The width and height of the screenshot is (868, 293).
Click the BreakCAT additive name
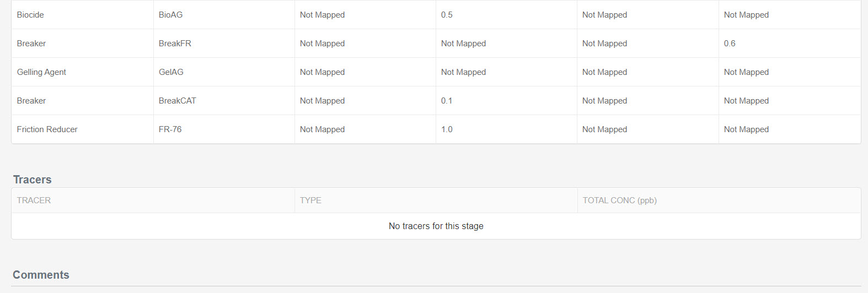177,101
